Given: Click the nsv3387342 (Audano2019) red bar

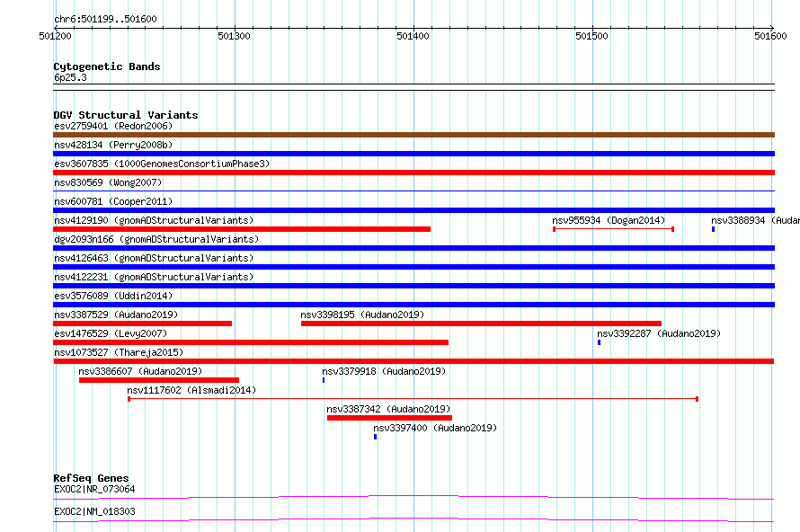Looking at the screenshot, I should pos(389,418).
